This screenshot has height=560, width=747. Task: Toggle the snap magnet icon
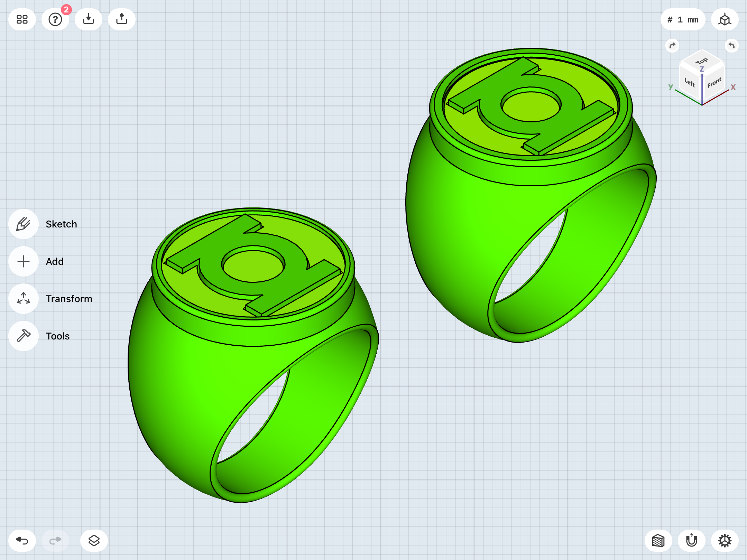tap(692, 541)
